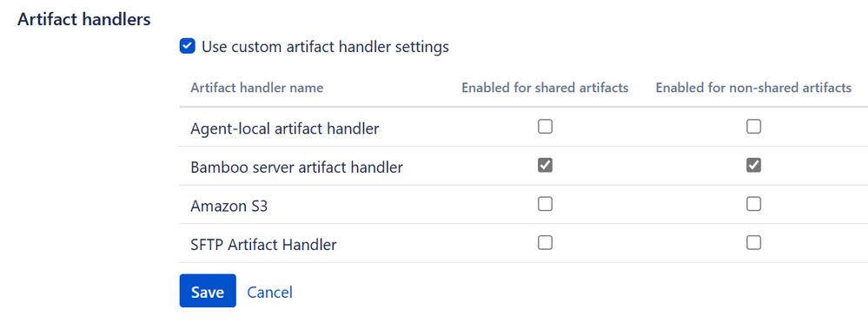Viewport: 868px width, 329px height.
Task: Cancel the artifact handler changes
Action: click(x=269, y=292)
